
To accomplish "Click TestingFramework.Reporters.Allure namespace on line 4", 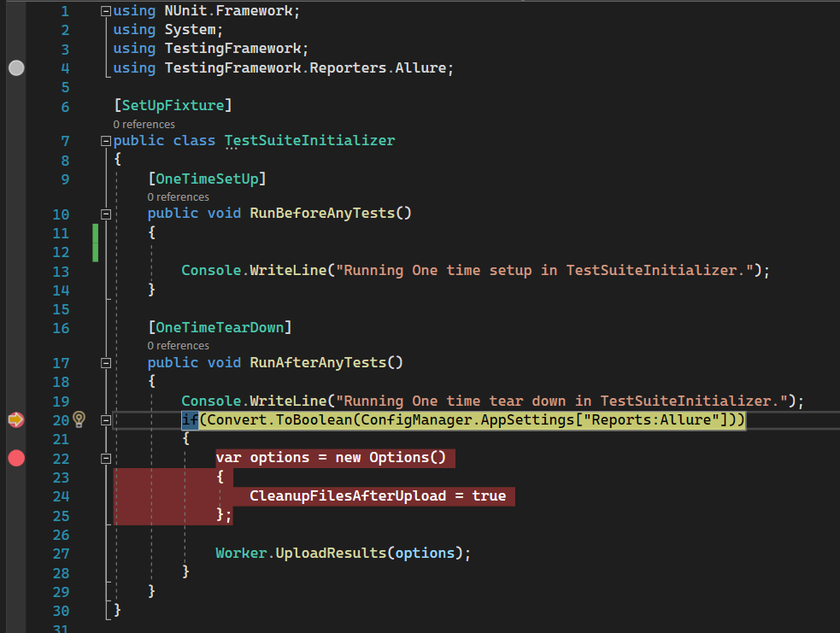I will (x=305, y=68).
